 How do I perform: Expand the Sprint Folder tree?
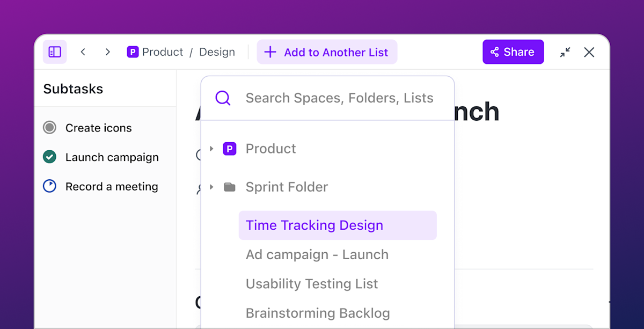pos(210,186)
